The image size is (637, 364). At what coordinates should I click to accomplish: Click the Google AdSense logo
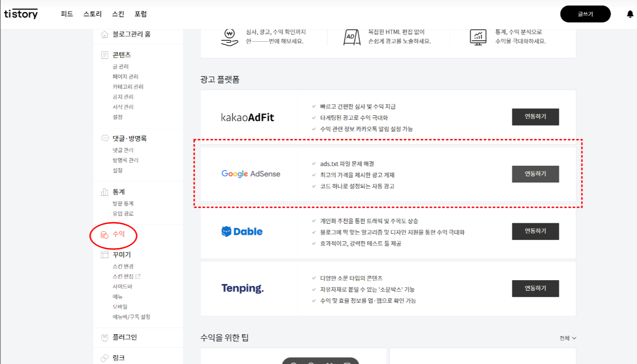click(x=251, y=174)
